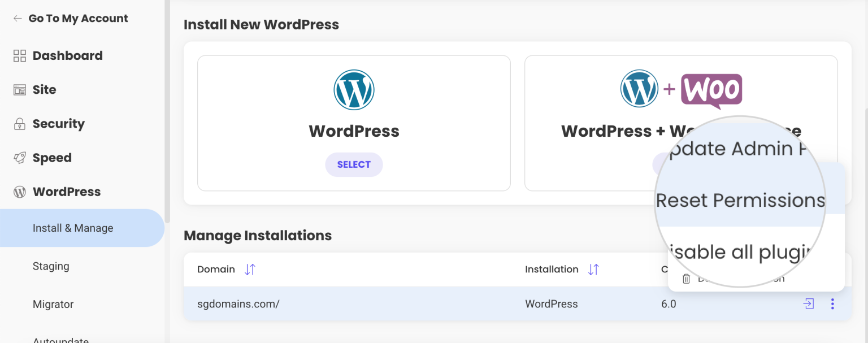868x343 pixels.
Task: Go back via Go To My Account
Action: coord(78,18)
